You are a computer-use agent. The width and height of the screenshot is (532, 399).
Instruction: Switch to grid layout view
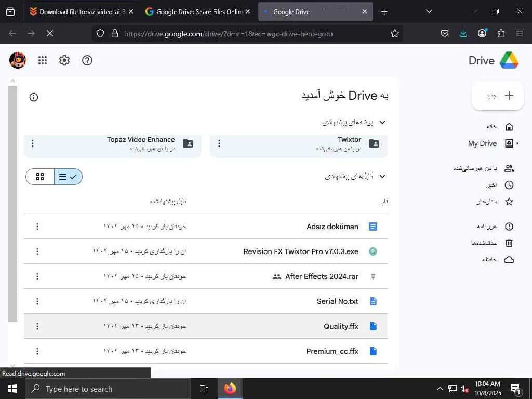[x=40, y=177]
